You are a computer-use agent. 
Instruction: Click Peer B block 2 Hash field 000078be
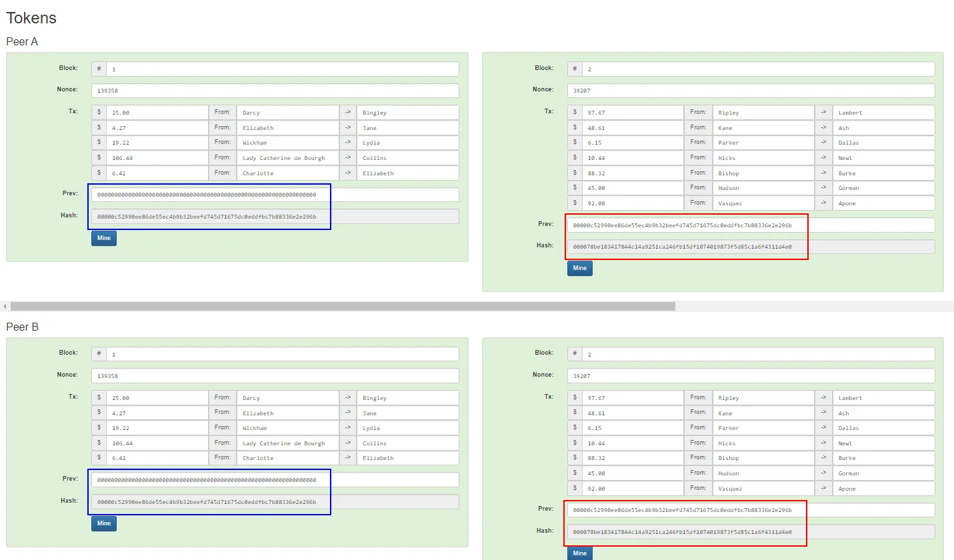coord(751,532)
